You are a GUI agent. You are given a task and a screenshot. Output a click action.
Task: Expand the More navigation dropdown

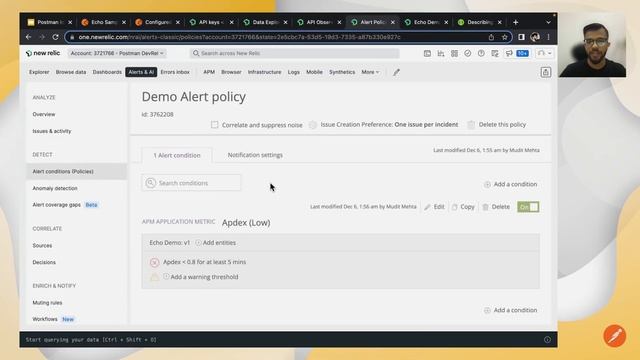pyautogui.click(x=370, y=72)
